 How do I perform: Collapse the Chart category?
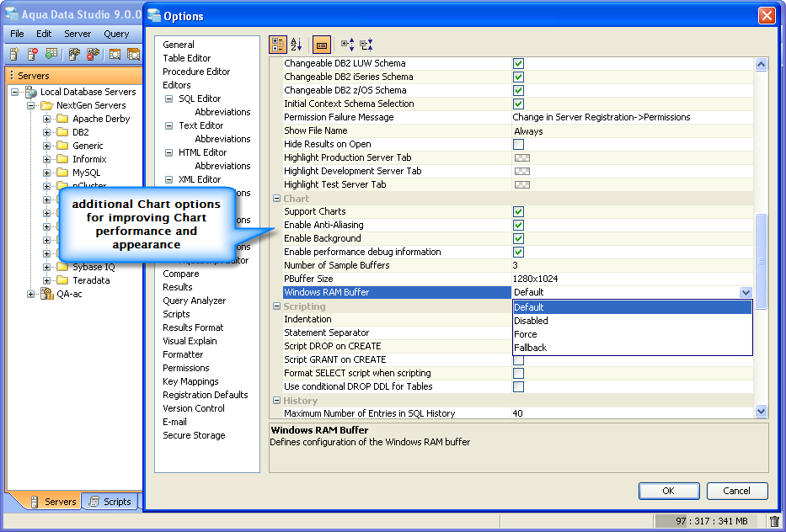(276, 199)
